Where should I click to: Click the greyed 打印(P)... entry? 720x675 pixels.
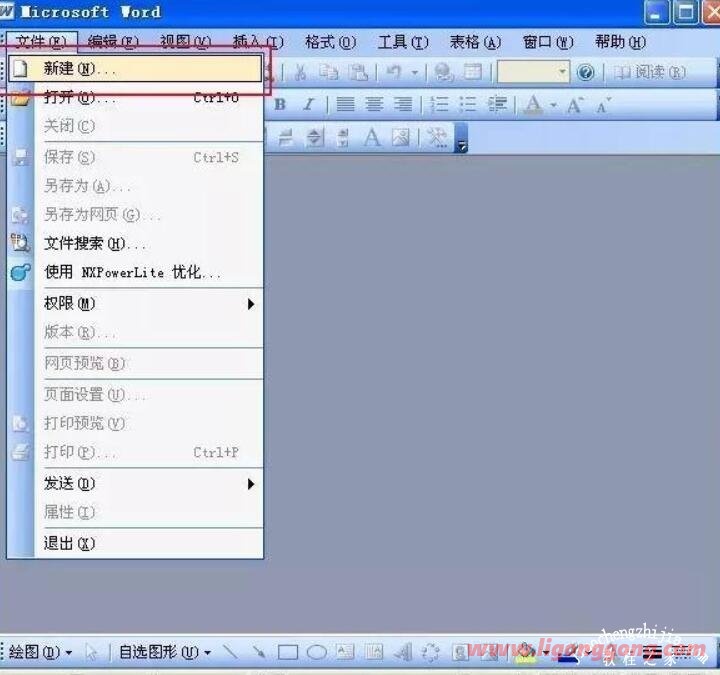[135, 452]
